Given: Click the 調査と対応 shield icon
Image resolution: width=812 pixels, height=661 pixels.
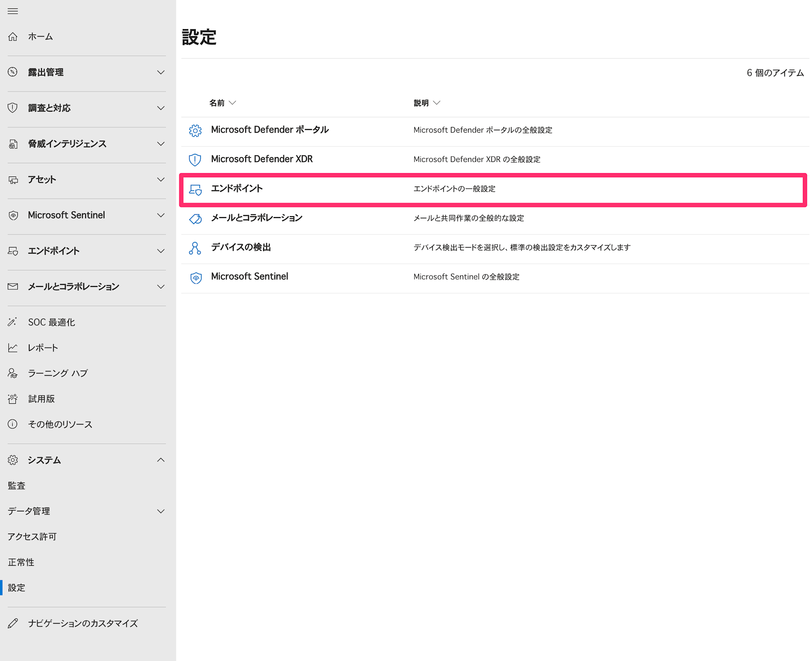Looking at the screenshot, I should pos(13,108).
